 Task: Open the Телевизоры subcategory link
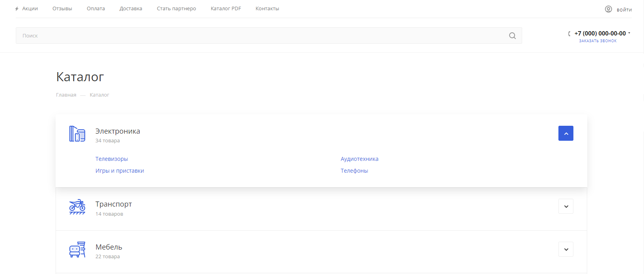(112, 159)
